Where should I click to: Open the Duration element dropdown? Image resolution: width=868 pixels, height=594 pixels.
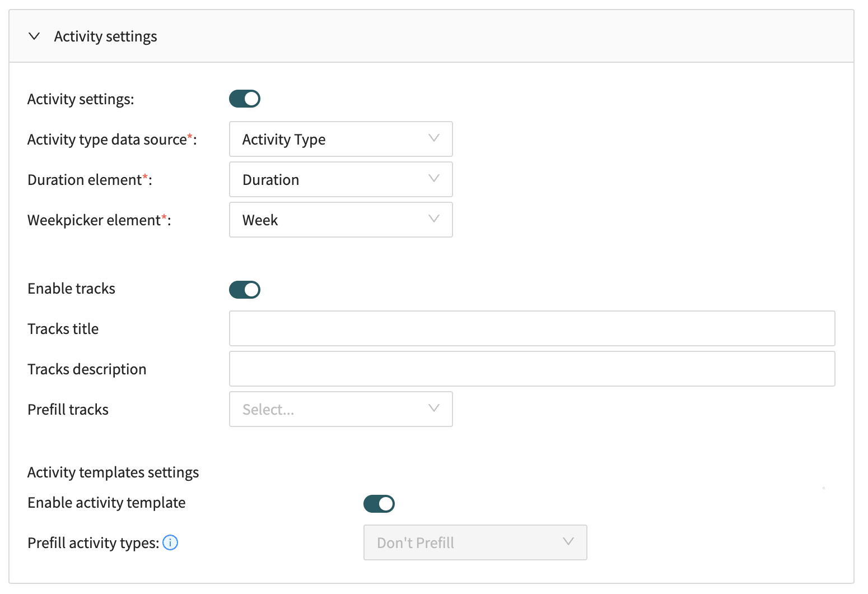[340, 179]
